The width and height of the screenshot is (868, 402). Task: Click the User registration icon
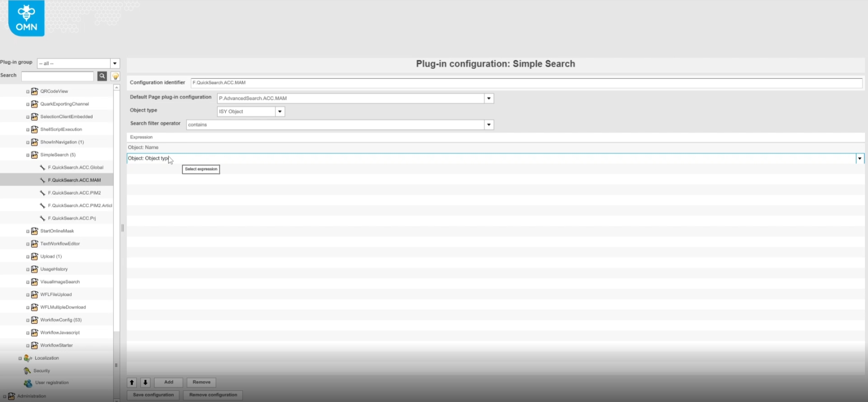click(x=28, y=383)
